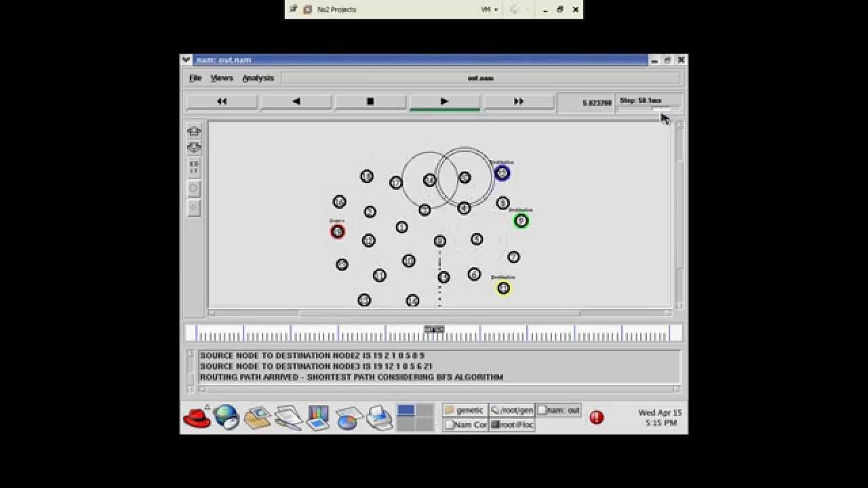Play the animation forward
The width and height of the screenshot is (868, 488).
[444, 102]
